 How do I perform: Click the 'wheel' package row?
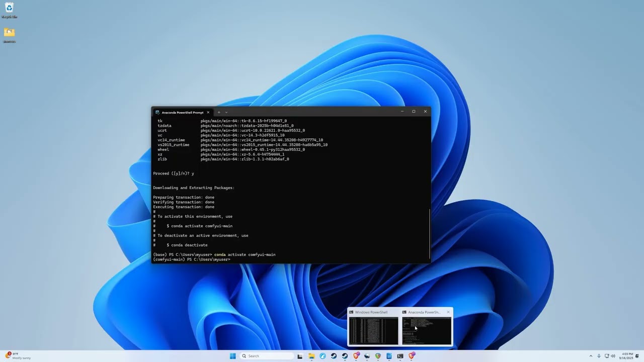click(x=231, y=150)
